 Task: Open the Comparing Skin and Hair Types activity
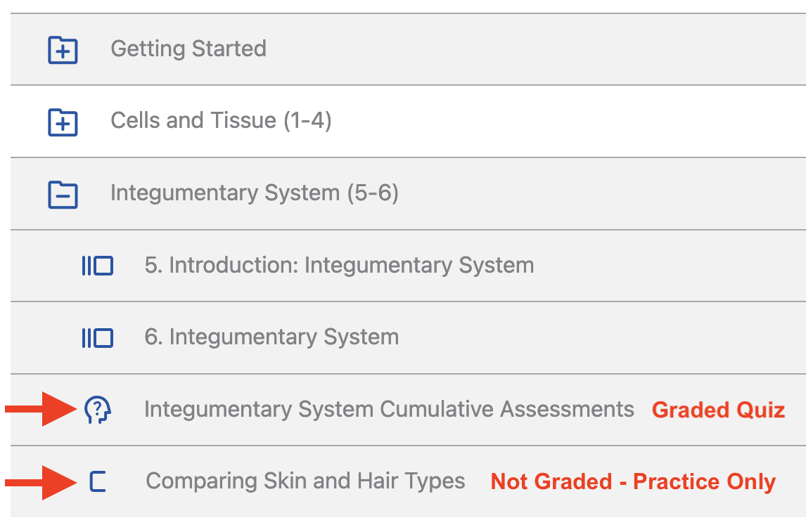point(305,481)
